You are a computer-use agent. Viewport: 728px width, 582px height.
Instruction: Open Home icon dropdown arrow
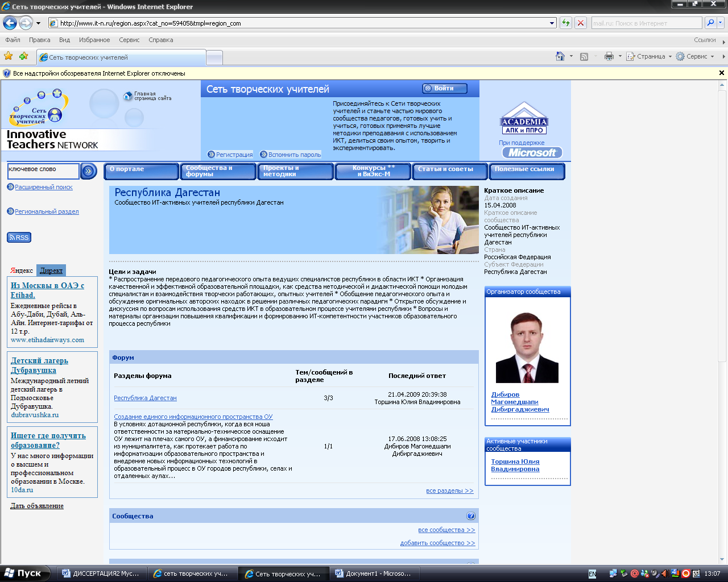[571, 56]
